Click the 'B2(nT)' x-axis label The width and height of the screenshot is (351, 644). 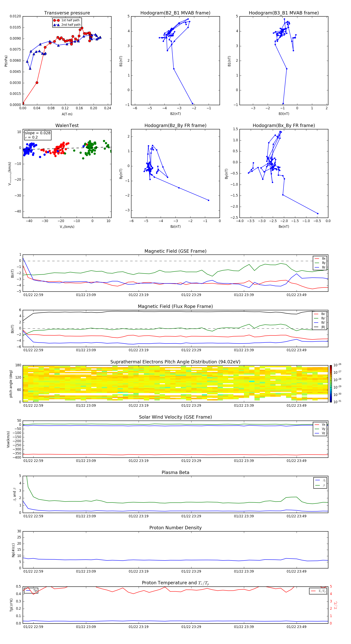[175, 114]
